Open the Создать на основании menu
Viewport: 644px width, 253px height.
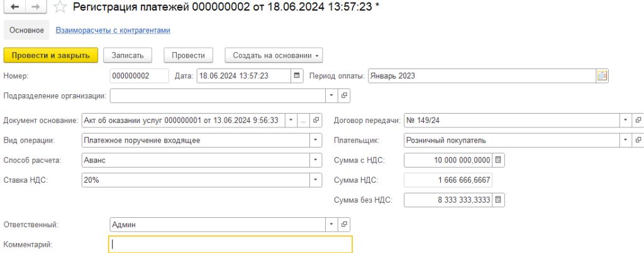[x=274, y=55]
